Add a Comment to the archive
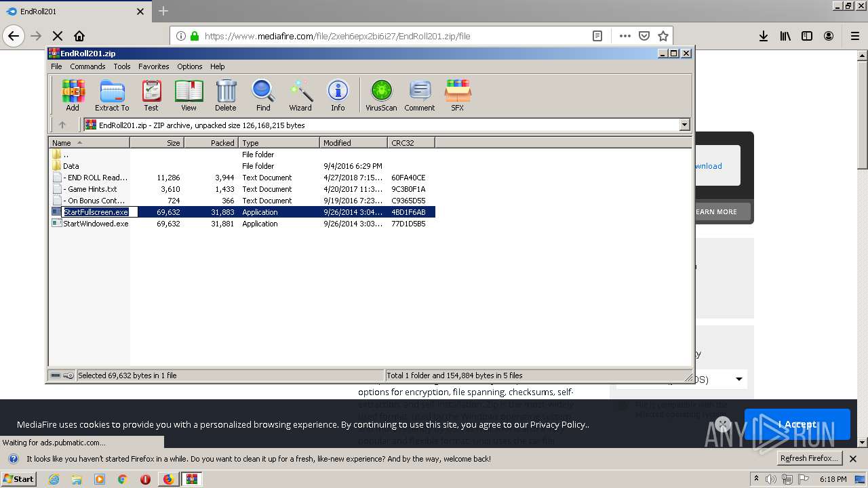The image size is (868, 488). (x=420, y=95)
